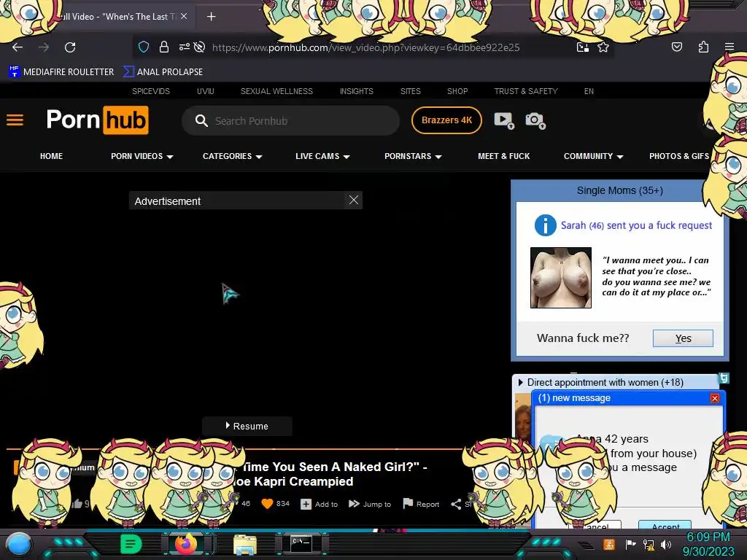
Task: Switch to Firefox in the taskbar
Action: (186, 544)
